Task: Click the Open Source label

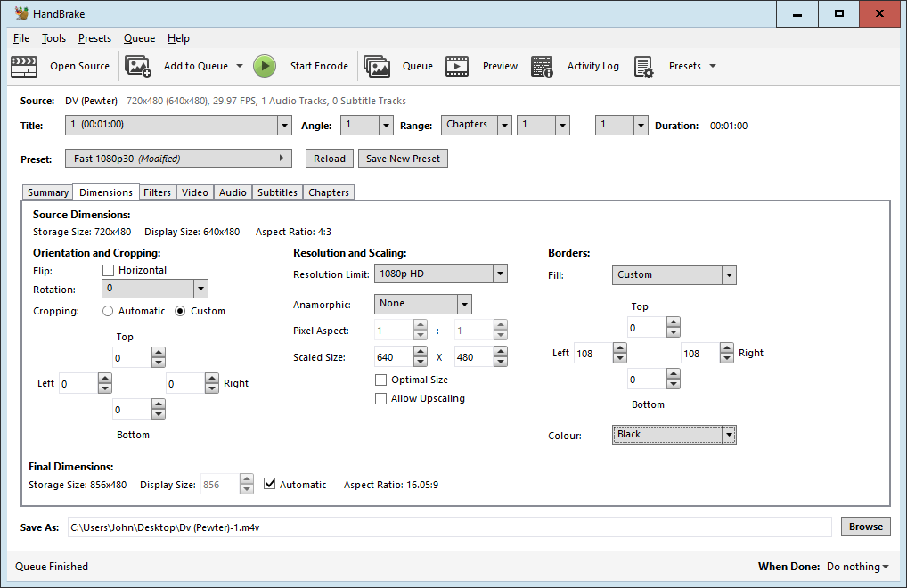Action: coord(80,66)
